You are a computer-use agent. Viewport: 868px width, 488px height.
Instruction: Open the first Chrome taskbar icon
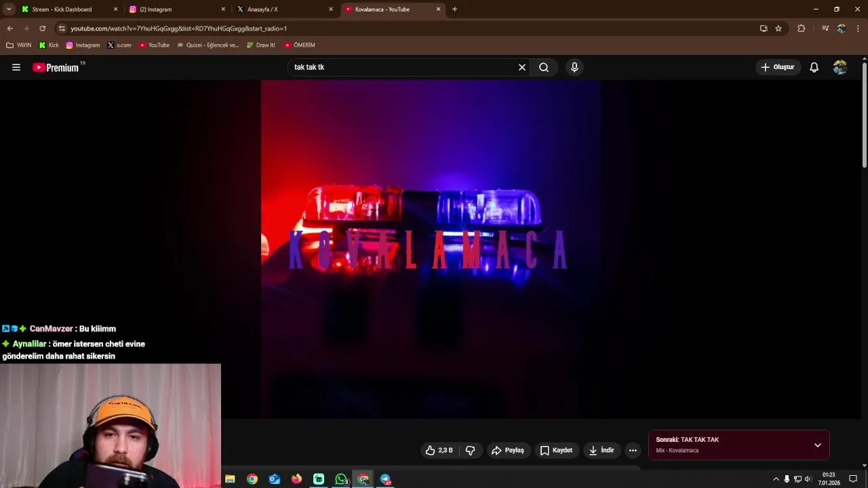click(252, 479)
